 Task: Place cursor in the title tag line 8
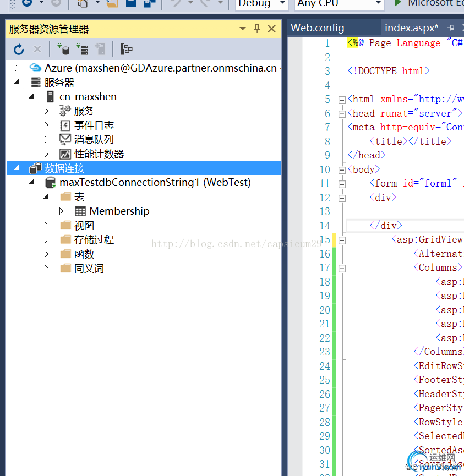[x=411, y=141]
